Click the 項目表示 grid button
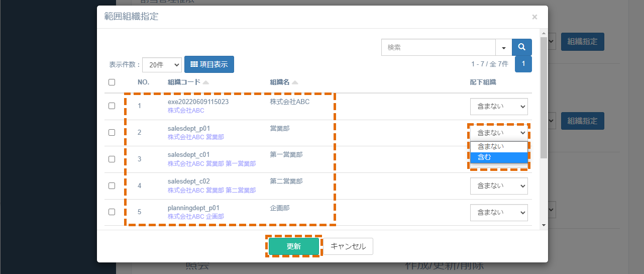This screenshot has width=644, height=274. 209,64
